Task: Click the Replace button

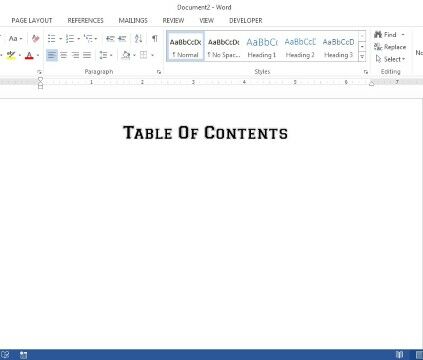Action: 390,47
